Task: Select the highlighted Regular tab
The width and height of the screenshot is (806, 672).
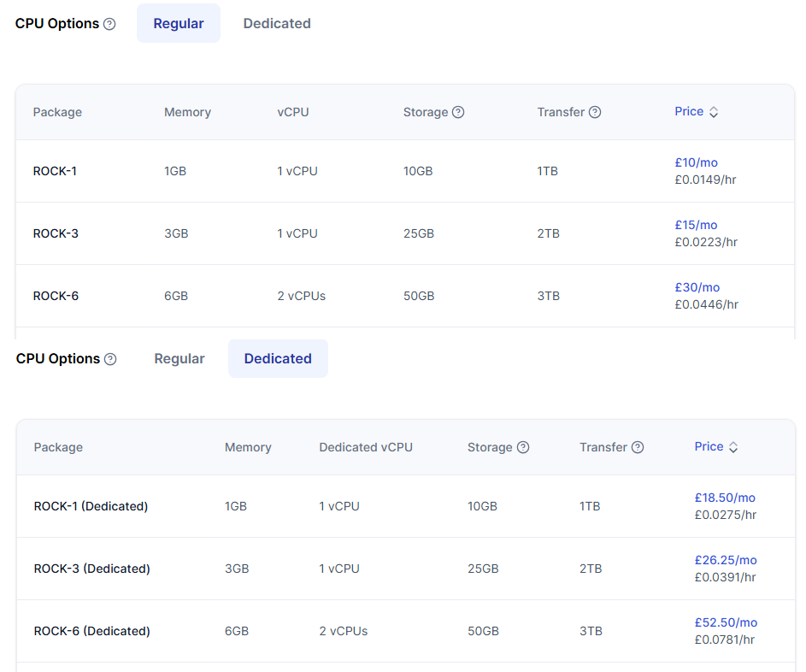Action: [179, 24]
